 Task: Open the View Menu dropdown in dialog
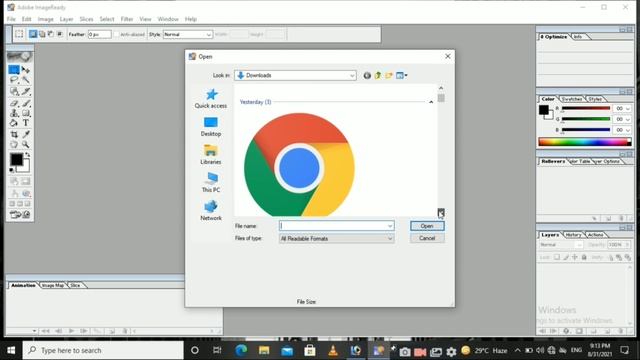click(x=402, y=76)
